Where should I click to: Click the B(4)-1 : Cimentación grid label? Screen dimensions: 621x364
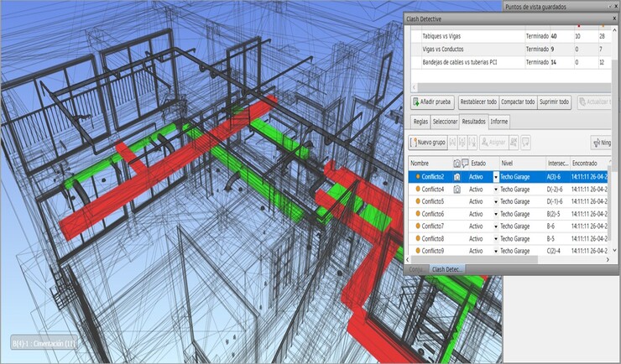click(44, 343)
